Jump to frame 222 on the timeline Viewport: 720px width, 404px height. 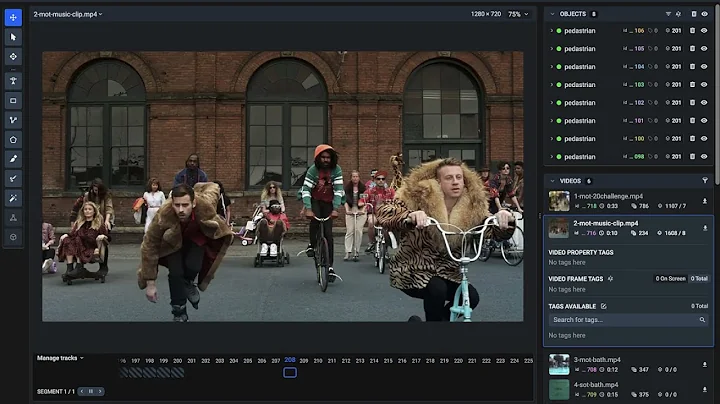pyautogui.click(x=486, y=361)
